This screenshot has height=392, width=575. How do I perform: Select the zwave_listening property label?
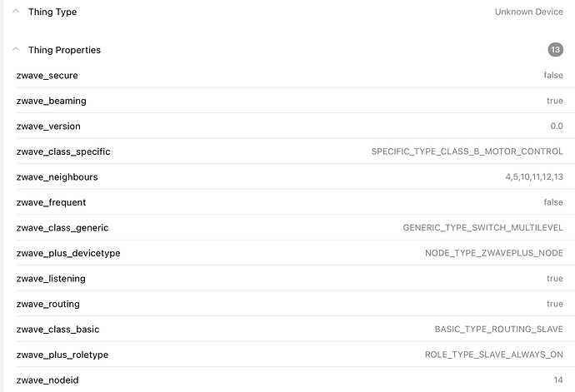click(x=51, y=279)
